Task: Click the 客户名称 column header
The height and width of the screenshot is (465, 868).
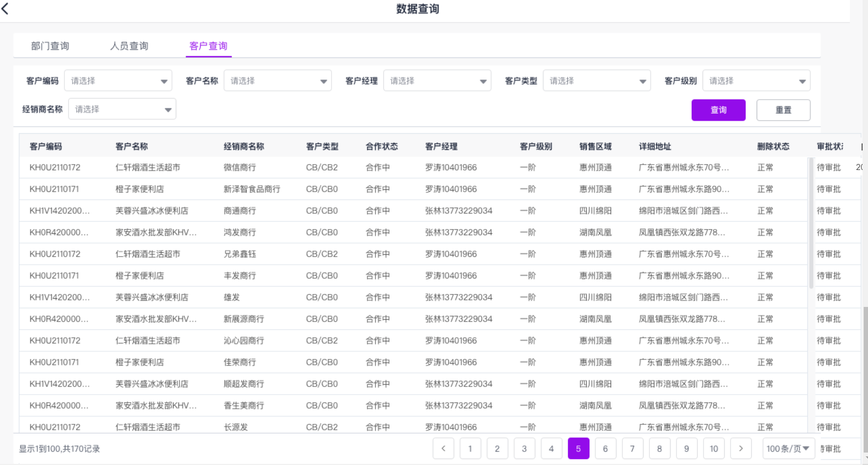Action: [131, 146]
